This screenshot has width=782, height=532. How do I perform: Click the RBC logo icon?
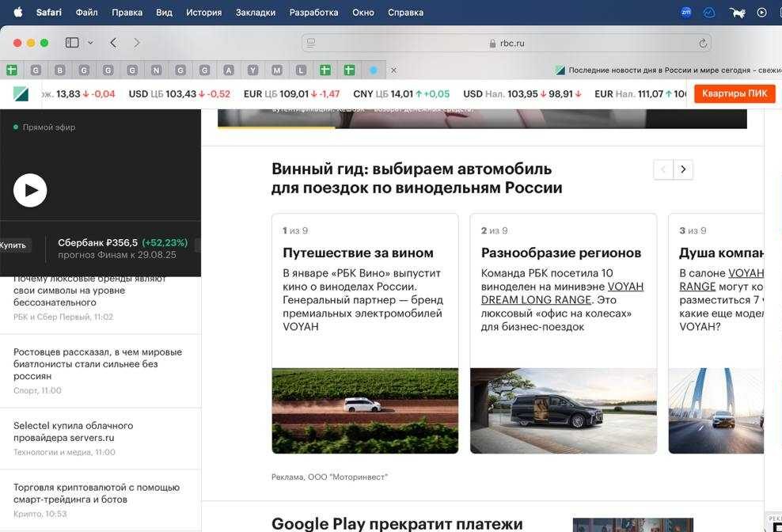21,94
